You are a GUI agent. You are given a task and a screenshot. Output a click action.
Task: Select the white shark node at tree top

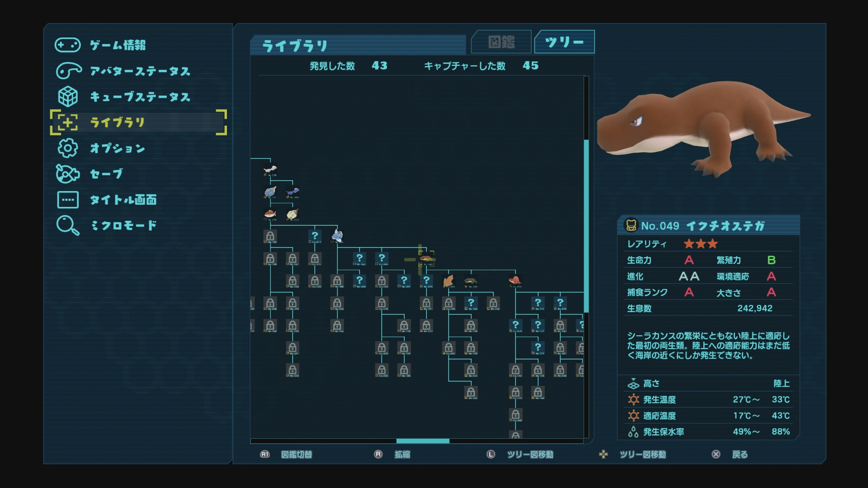click(x=270, y=170)
